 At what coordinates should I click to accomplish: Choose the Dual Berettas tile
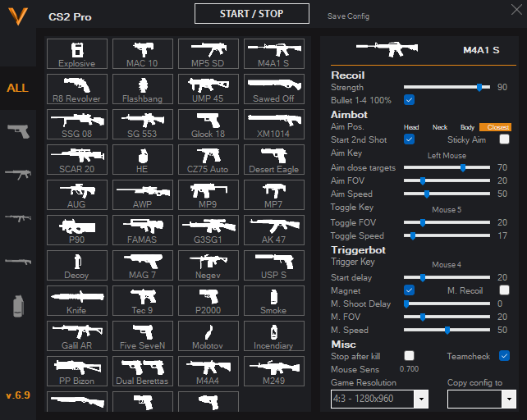(143, 372)
